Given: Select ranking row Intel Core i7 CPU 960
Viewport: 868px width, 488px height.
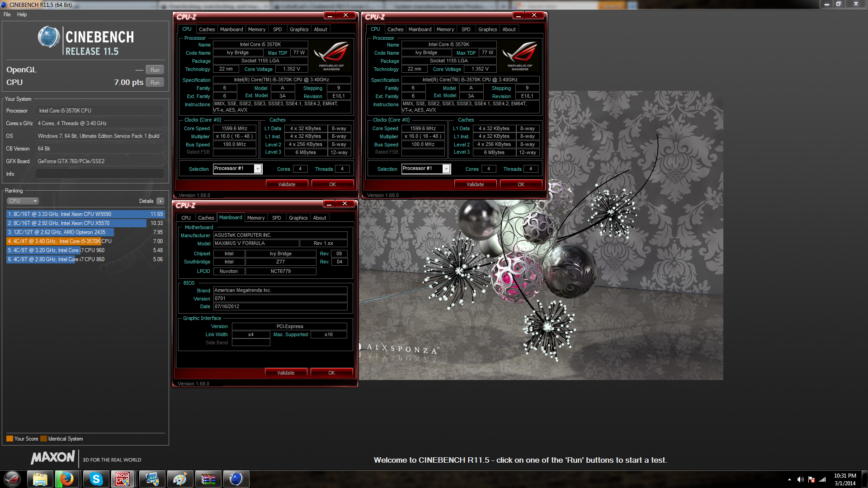Looking at the screenshot, I should (85, 250).
